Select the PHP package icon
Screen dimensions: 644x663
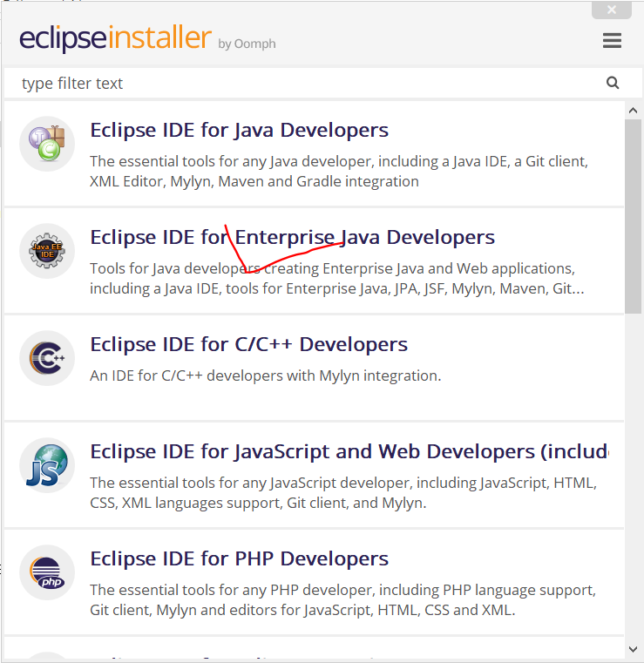[47, 572]
